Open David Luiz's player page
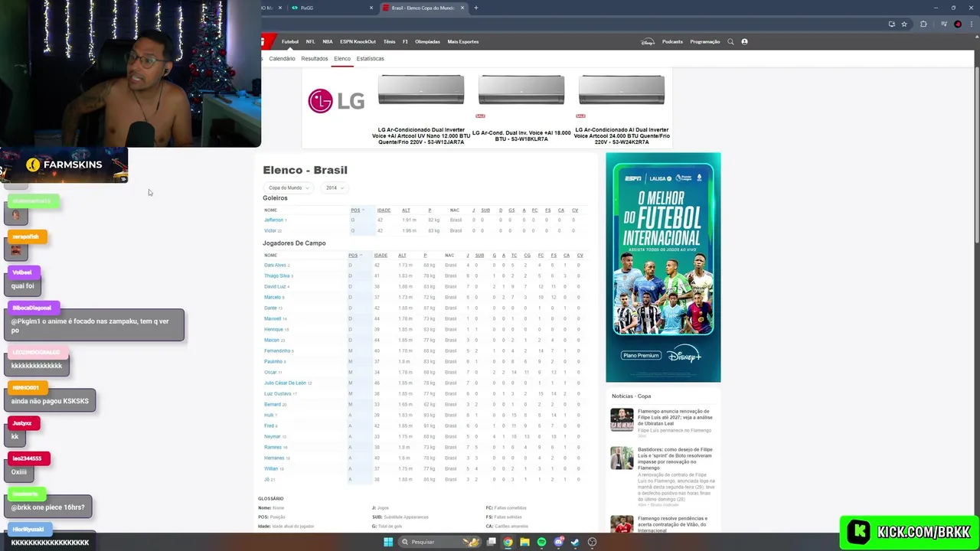Screen dimensions: 980x551 click(x=275, y=286)
